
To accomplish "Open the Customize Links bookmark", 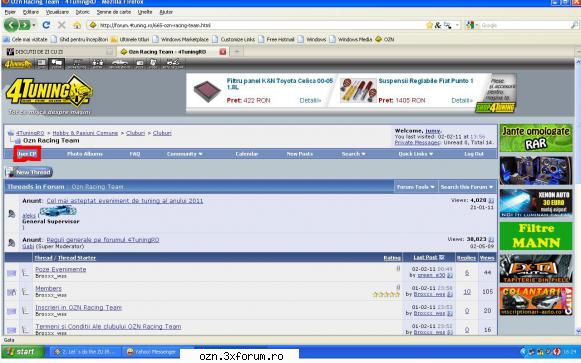I will click(x=233, y=39).
